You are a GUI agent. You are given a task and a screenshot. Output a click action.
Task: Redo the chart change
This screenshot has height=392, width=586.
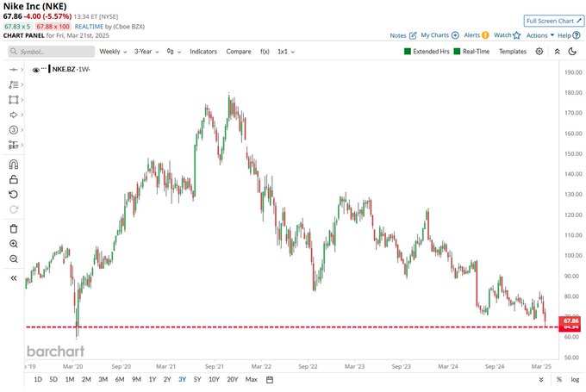click(x=14, y=209)
